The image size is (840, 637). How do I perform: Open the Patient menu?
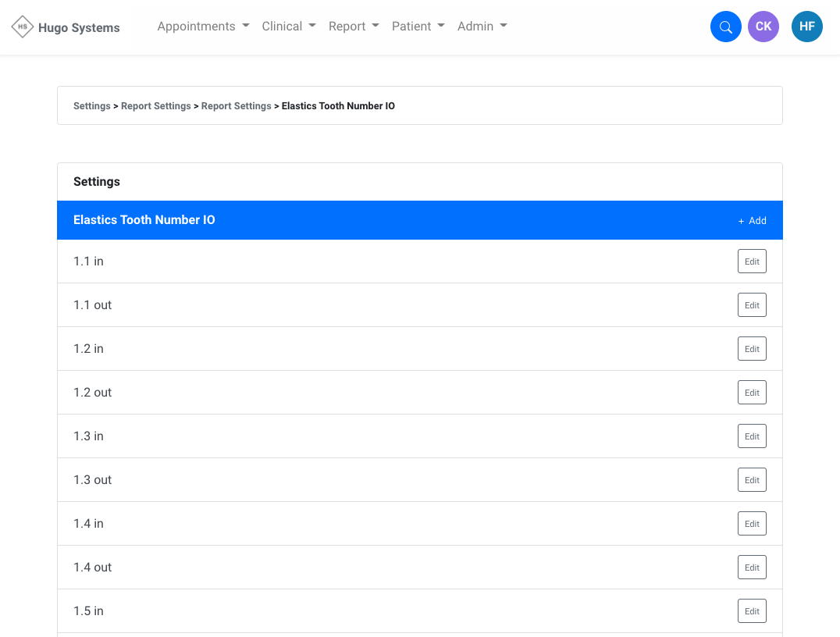(x=418, y=27)
